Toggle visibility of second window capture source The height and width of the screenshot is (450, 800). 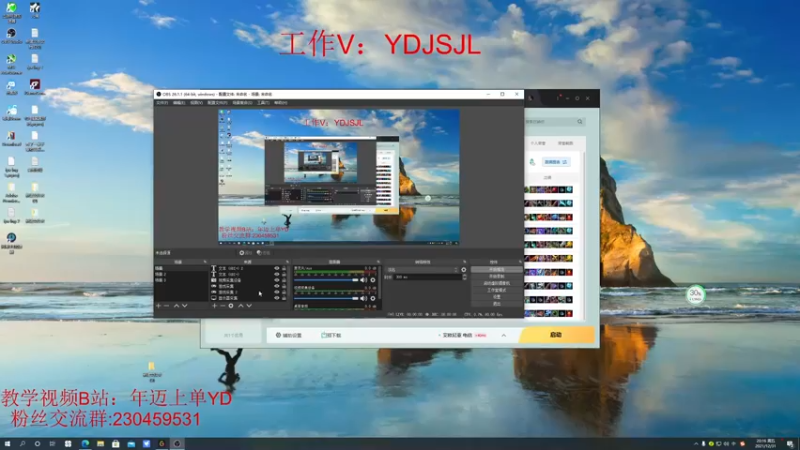click(277, 292)
